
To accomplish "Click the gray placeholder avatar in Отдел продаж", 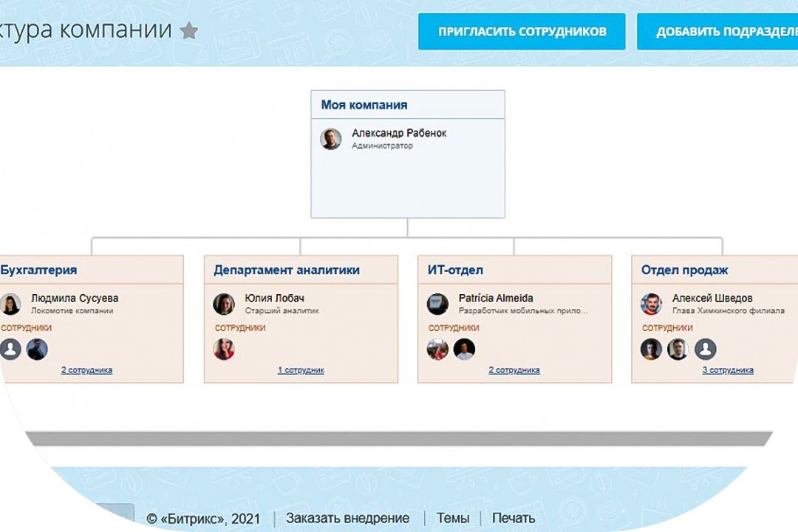I will [706, 349].
